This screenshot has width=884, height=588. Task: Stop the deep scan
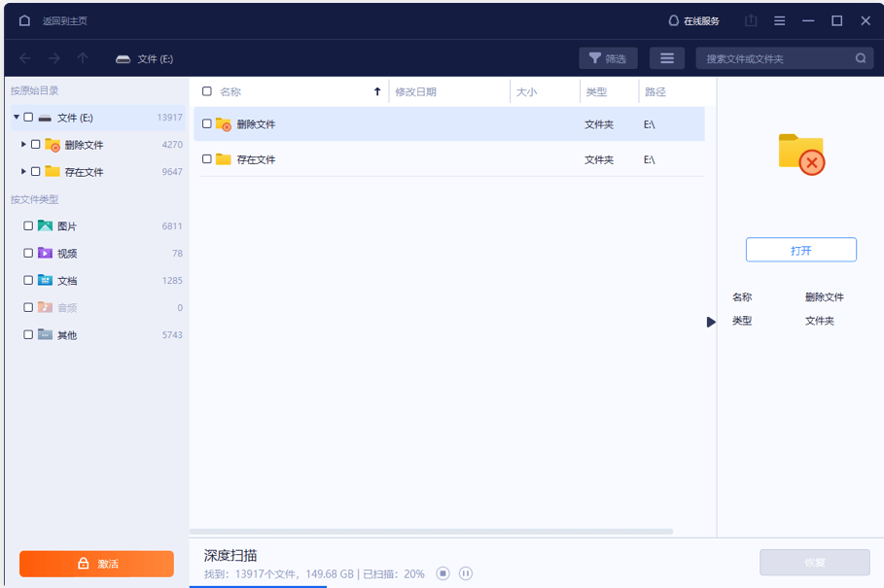[443, 573]
